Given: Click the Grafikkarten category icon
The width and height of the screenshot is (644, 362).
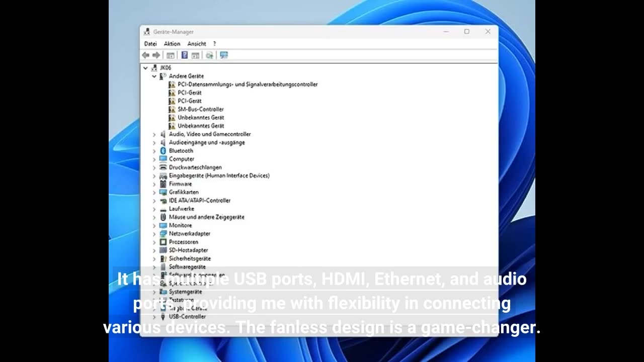Looking at the screenshot, I should pyautogui.click(x=163, y=192).
